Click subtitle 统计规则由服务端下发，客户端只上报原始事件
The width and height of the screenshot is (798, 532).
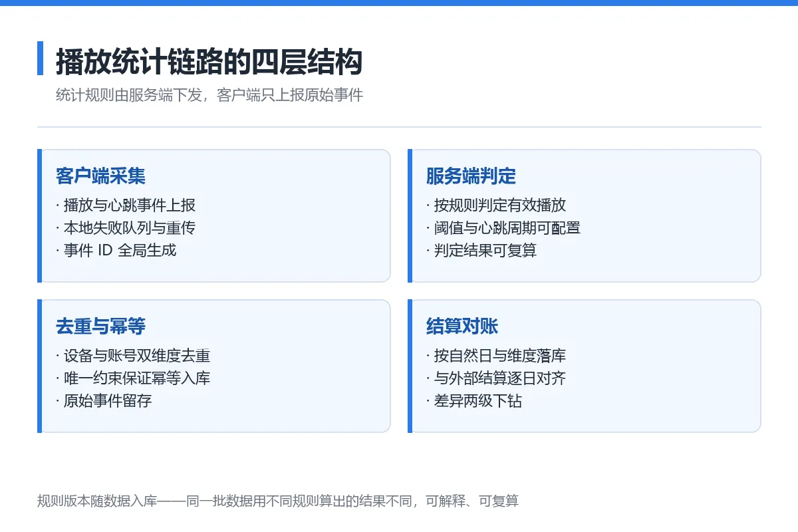(x=209, y=95)
